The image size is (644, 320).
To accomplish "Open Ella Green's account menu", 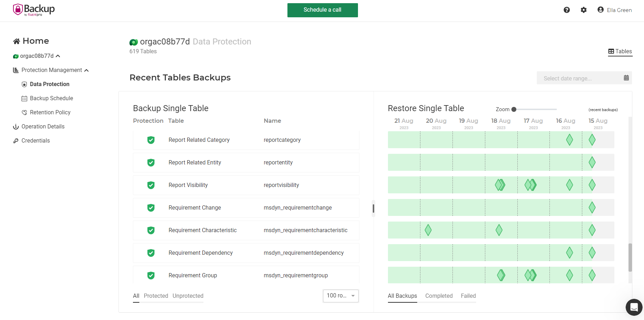I will tap(615, 10).
